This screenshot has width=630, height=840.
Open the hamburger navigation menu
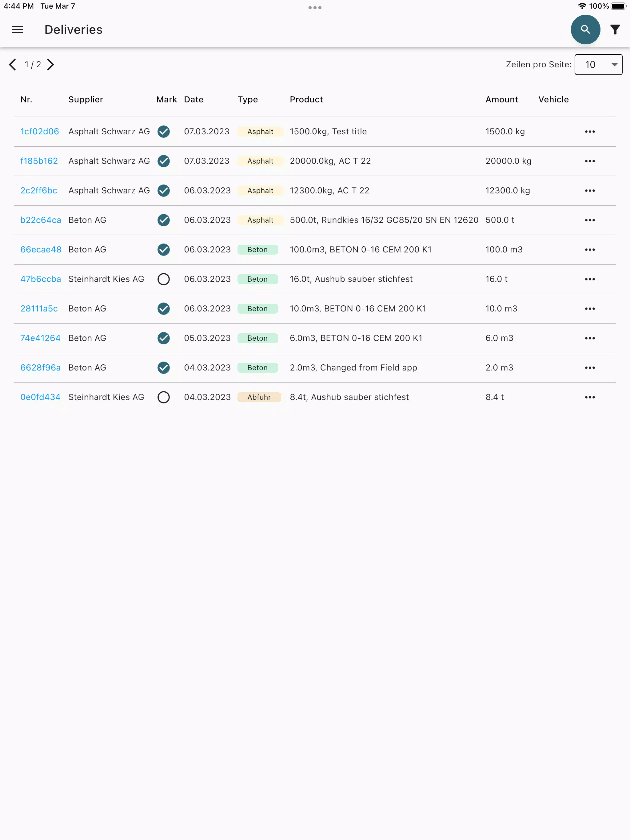click(17, 30)
